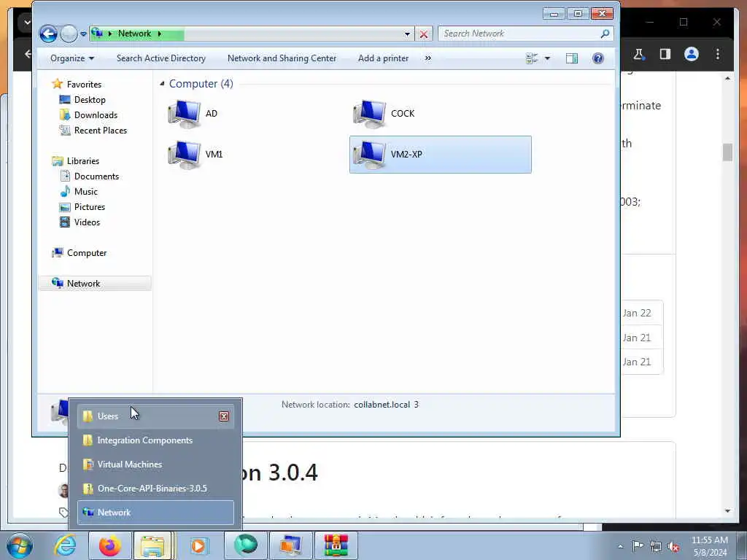The image size is (747, 560).
Task: Click browser profile avatar icon
Action: click(x=692, y=54)
